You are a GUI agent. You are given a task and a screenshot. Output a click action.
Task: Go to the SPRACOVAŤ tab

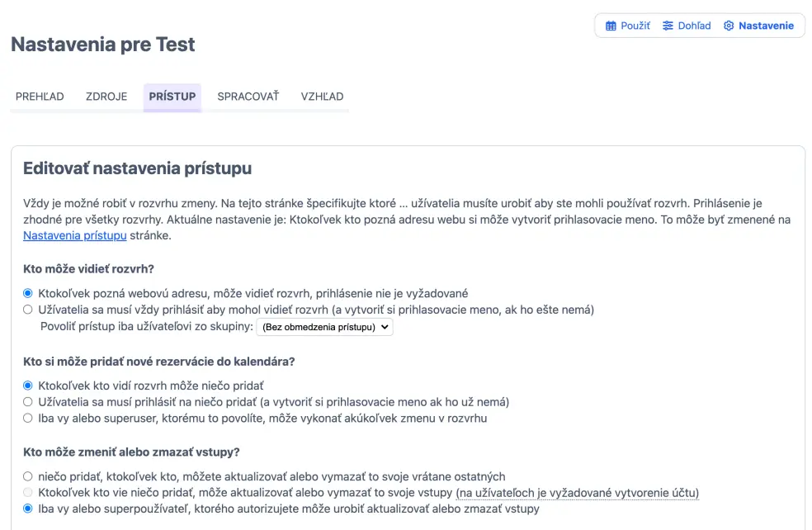(248, 97)
